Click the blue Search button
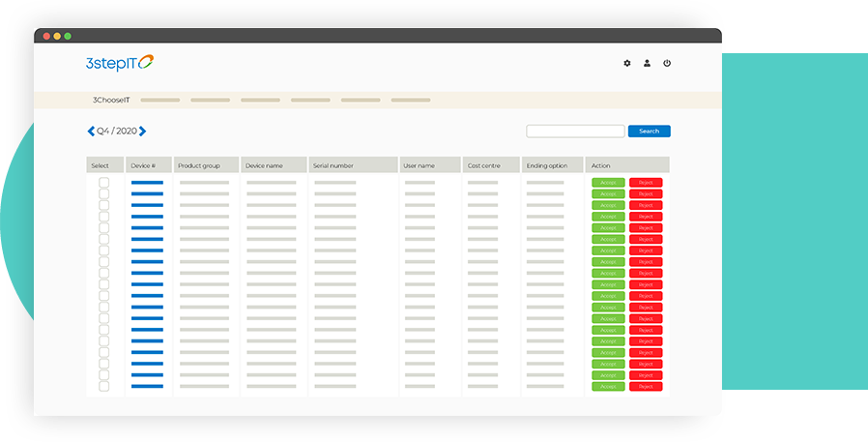This screenshot has height=442, width=868. pyautogui.click(x=649, y=132)
